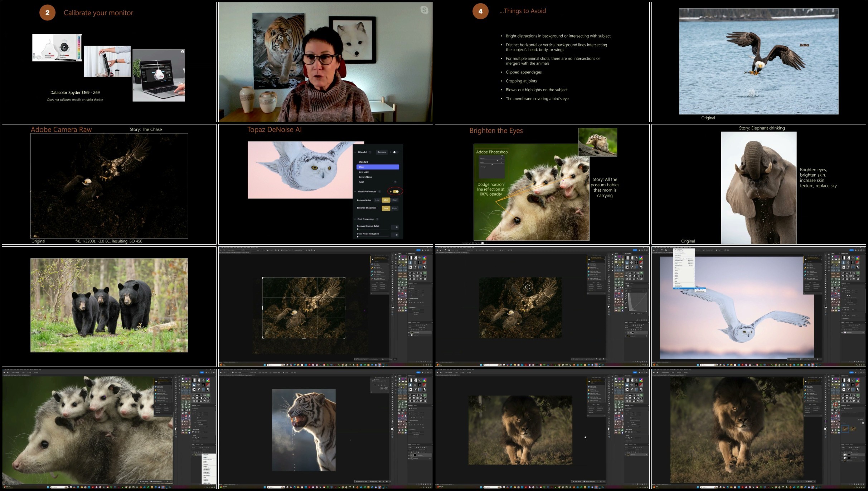Click the "Datacolor Spyder $169 - 269" caption
This screenshot has height=491, width=868.
75,92
